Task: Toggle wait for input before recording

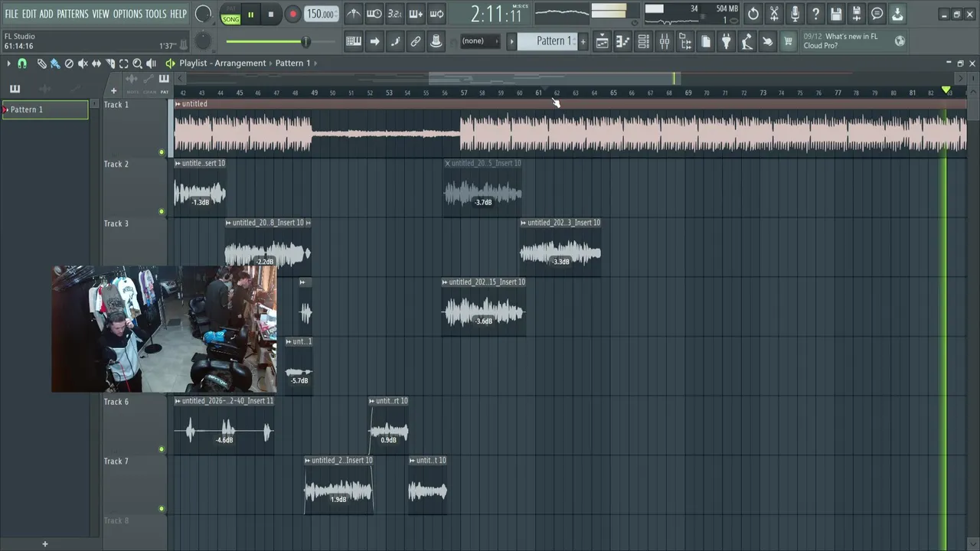Action: click(x=374, y=14)
